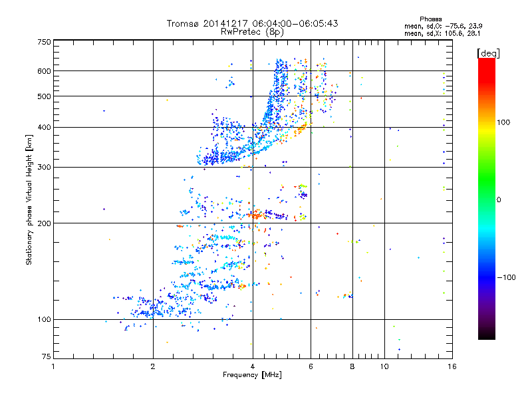Click the '1' x-axis tick label
Viewport: 532px width, 399px height.
click(53, 366)
